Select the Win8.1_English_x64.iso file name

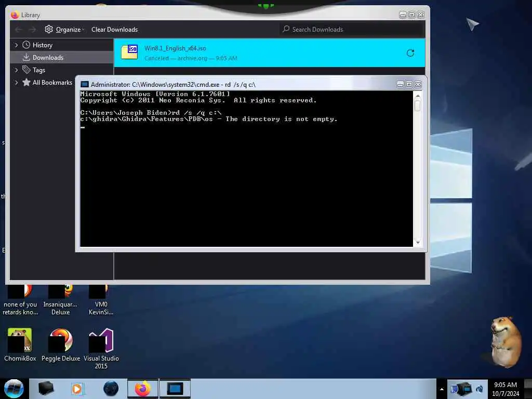(175, 48)
